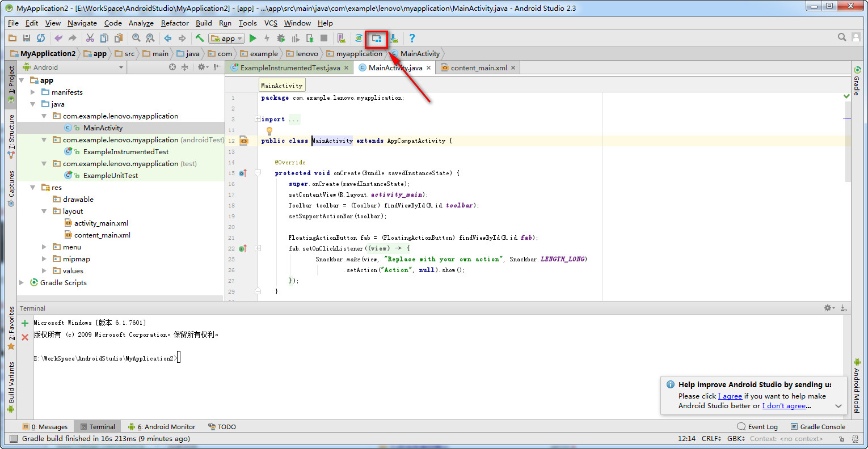The height and width of the screenshot is (449, 868).
Task: Run the app with green play icon
Action: coord(253,38)
